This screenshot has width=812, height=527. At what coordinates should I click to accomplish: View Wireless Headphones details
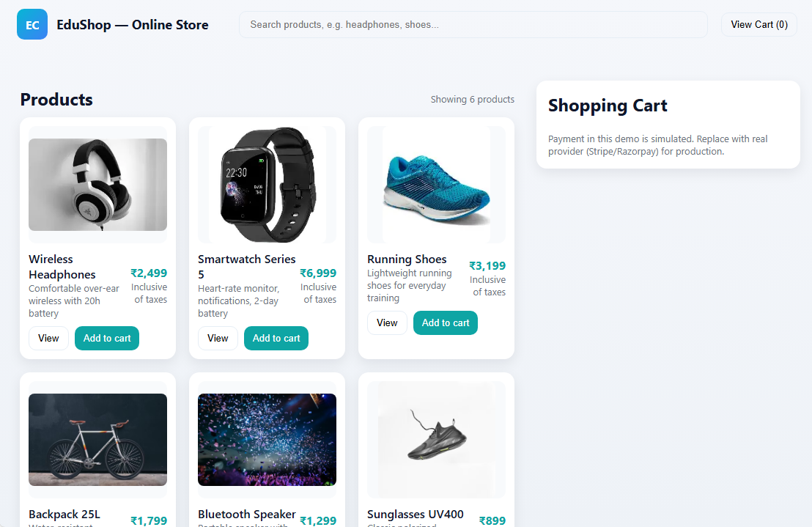coord(48,338)
